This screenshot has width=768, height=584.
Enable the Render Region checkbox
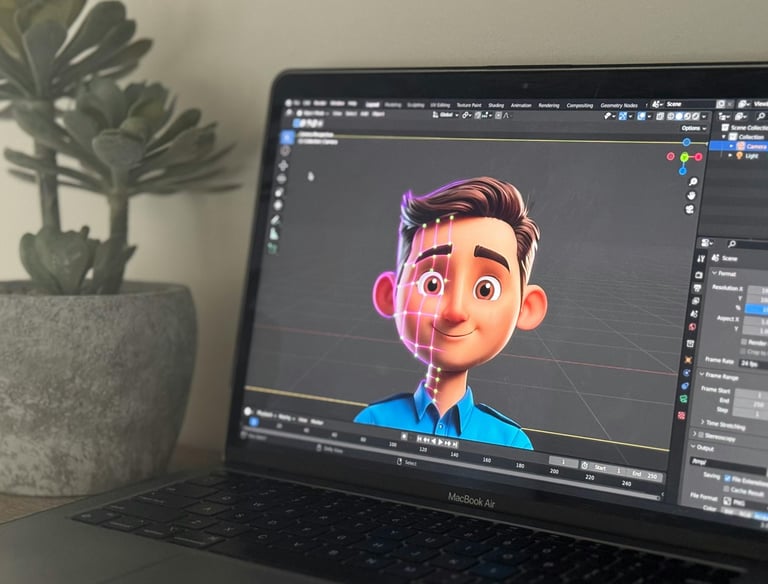click(744, 341)
